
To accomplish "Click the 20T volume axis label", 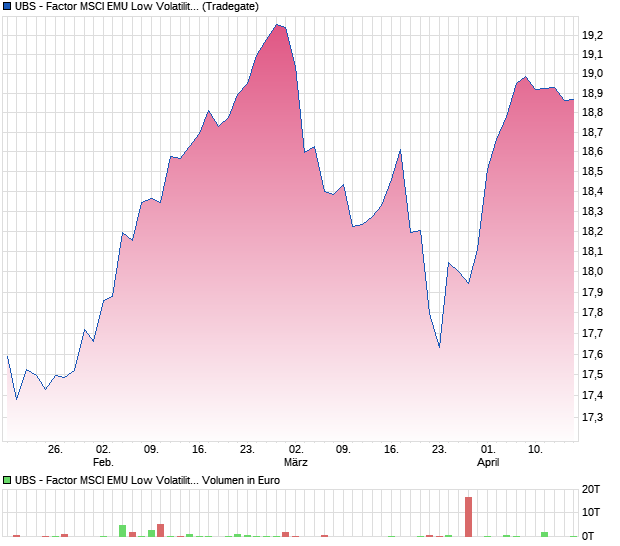I will click(591, 489).
